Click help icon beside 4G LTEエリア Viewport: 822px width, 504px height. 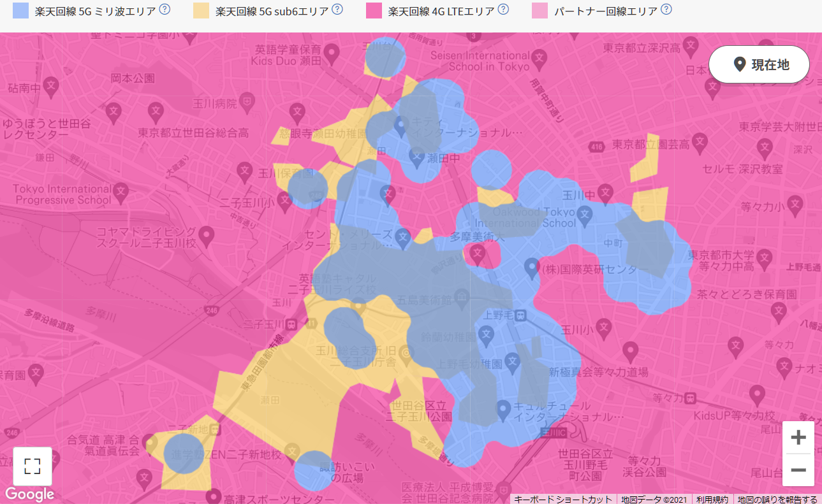(x=503, y=10)
